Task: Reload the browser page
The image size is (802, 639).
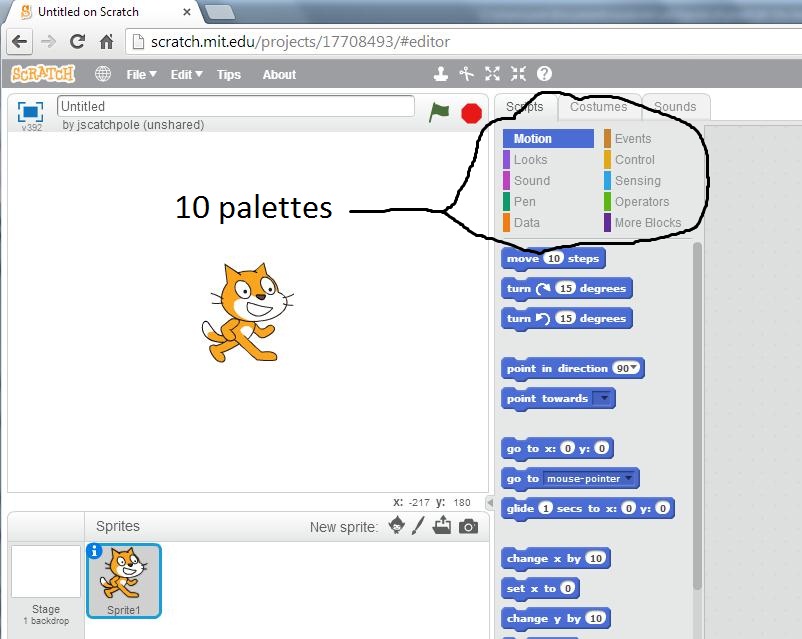Action: [77, 41]
